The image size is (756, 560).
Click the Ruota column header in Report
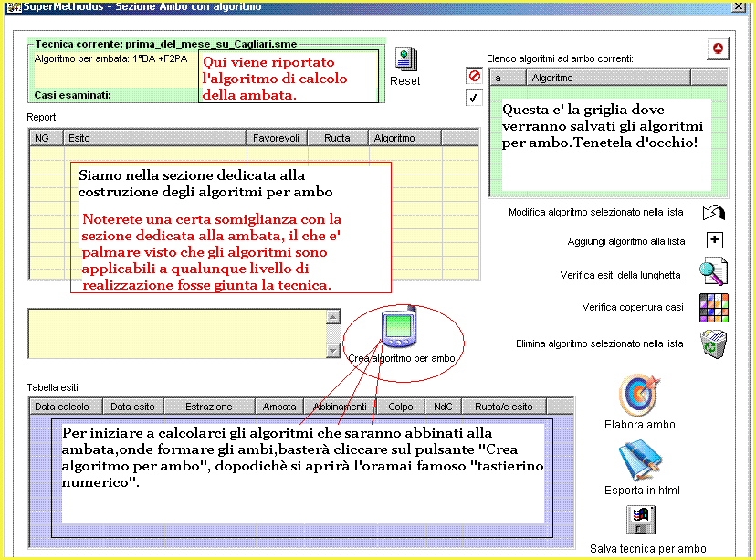338,138
